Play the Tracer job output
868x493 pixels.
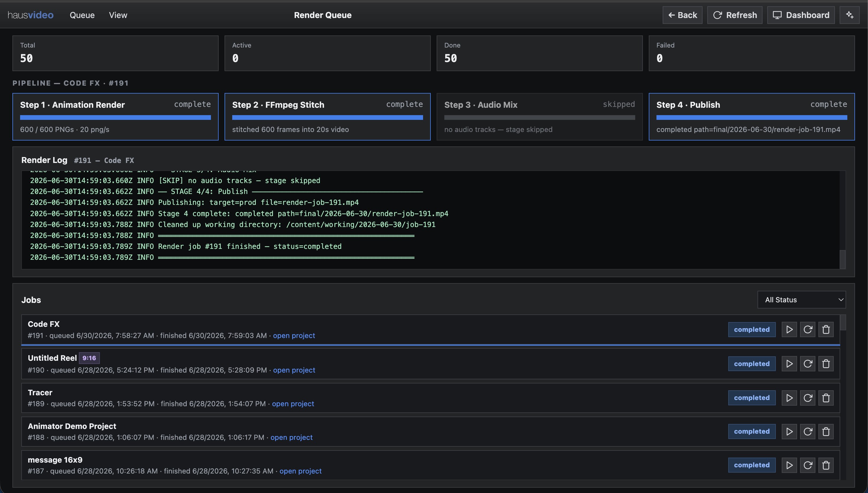[x=789, y=398]
